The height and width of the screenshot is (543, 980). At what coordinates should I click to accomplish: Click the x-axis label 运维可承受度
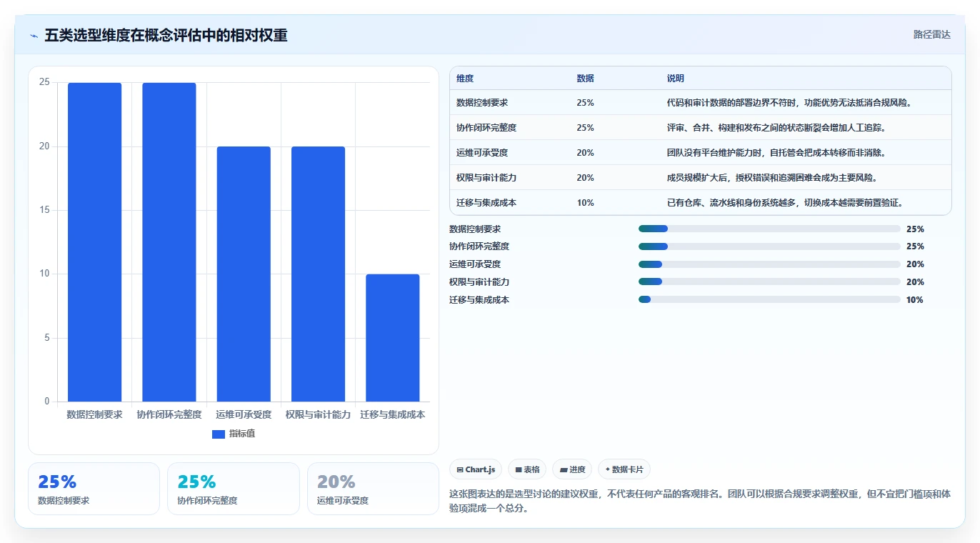[244, 415]
